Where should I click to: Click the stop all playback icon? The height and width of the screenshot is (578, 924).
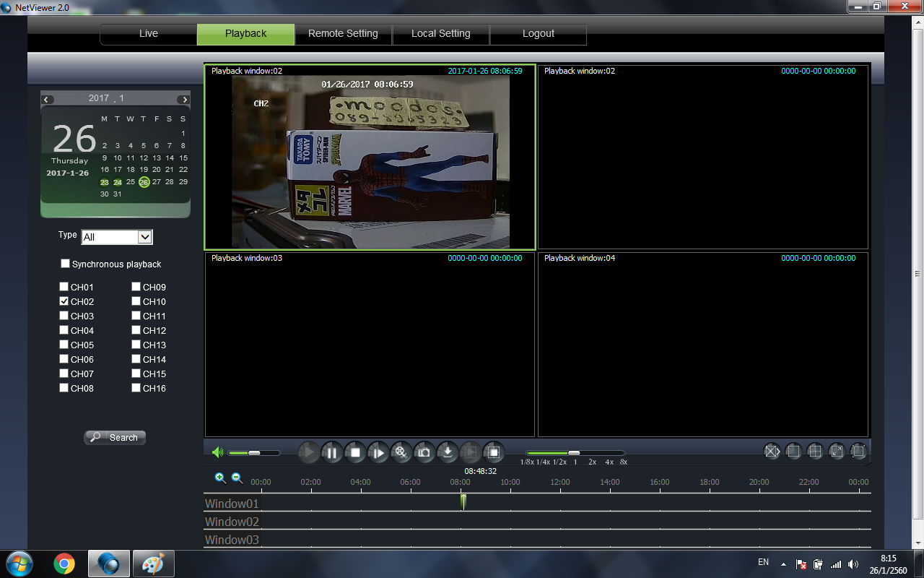(x=494, y=453)
